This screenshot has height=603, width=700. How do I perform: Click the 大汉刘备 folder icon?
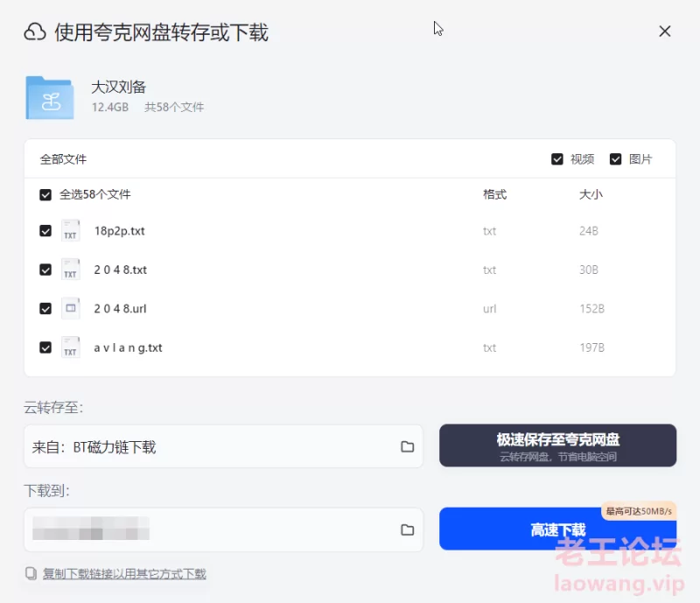pyautogui.click(x=50, y=98)
